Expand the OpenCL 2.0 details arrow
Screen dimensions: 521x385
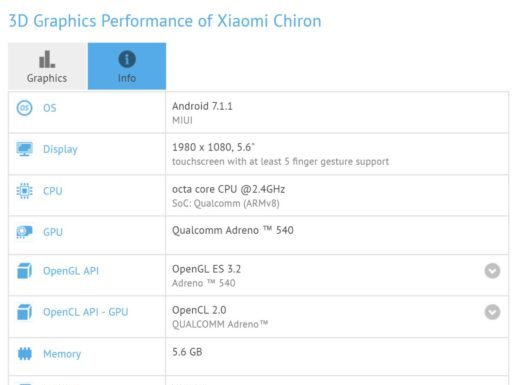point(492,312)
